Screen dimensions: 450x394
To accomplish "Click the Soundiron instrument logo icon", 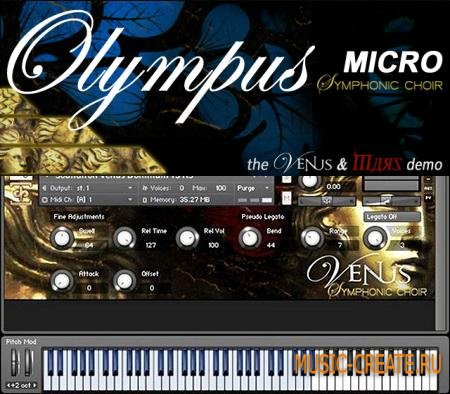I will click(x=21, y=194).
